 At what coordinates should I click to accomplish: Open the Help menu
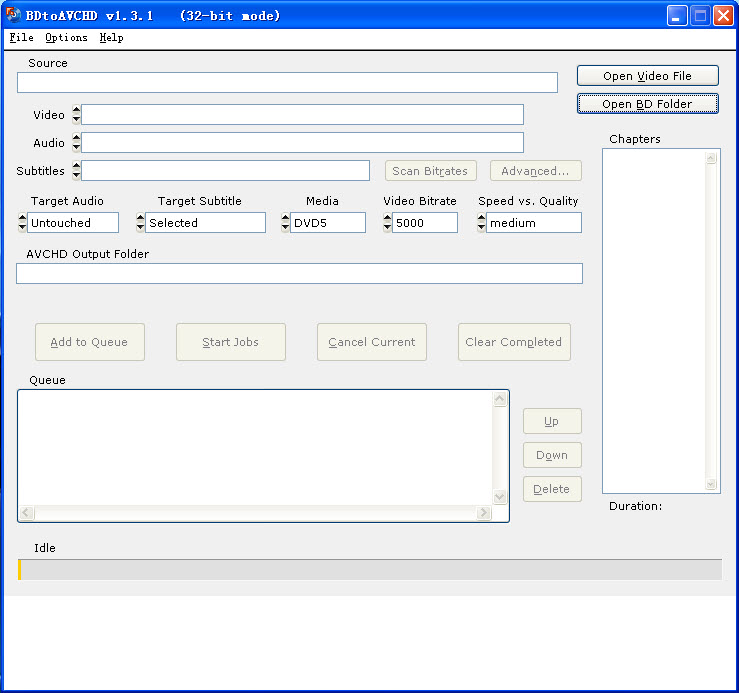click(x=111, y=38)
